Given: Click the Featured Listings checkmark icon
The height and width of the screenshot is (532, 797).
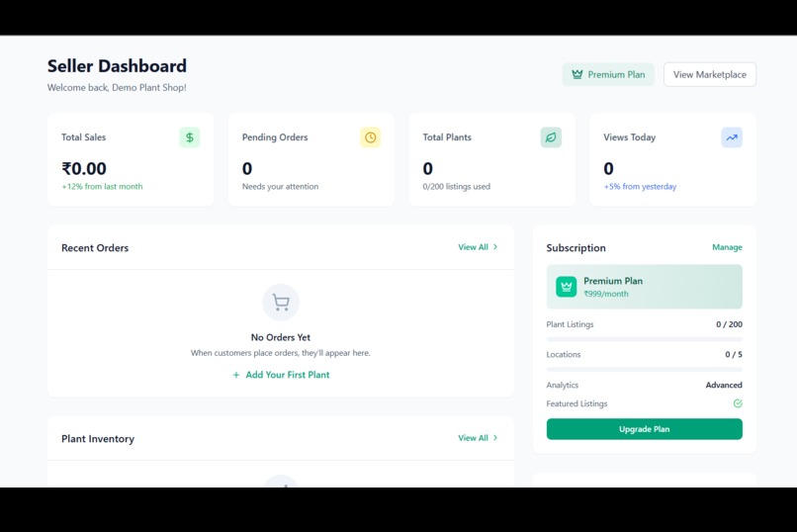Looking at the screenshot, I should tap(738, 403).
